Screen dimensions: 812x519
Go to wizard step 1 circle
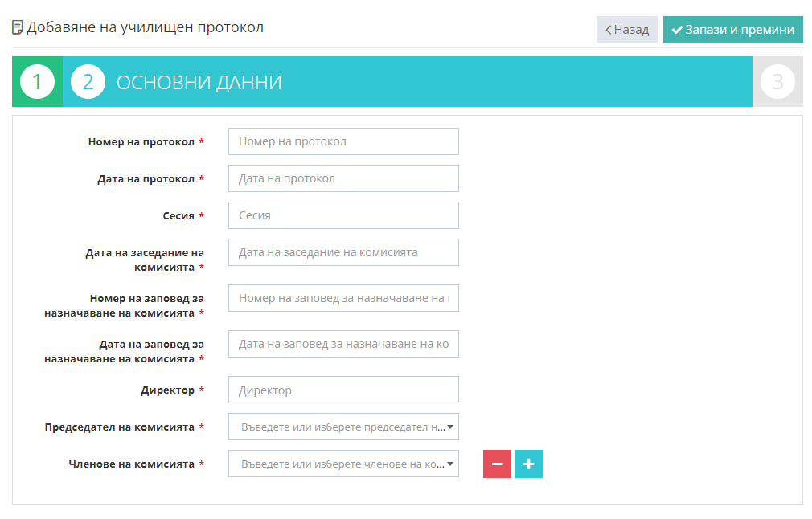[37, 82]
